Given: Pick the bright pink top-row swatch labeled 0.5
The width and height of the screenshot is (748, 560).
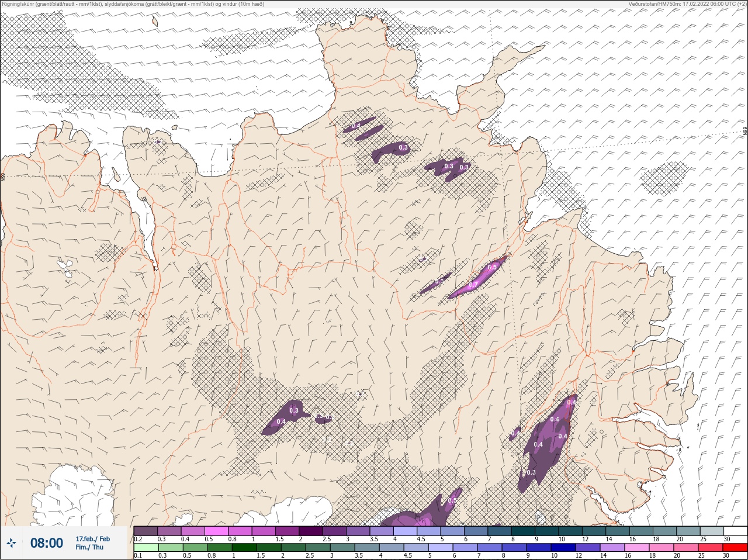Looking at the screenshot, I should coord(216,531).
